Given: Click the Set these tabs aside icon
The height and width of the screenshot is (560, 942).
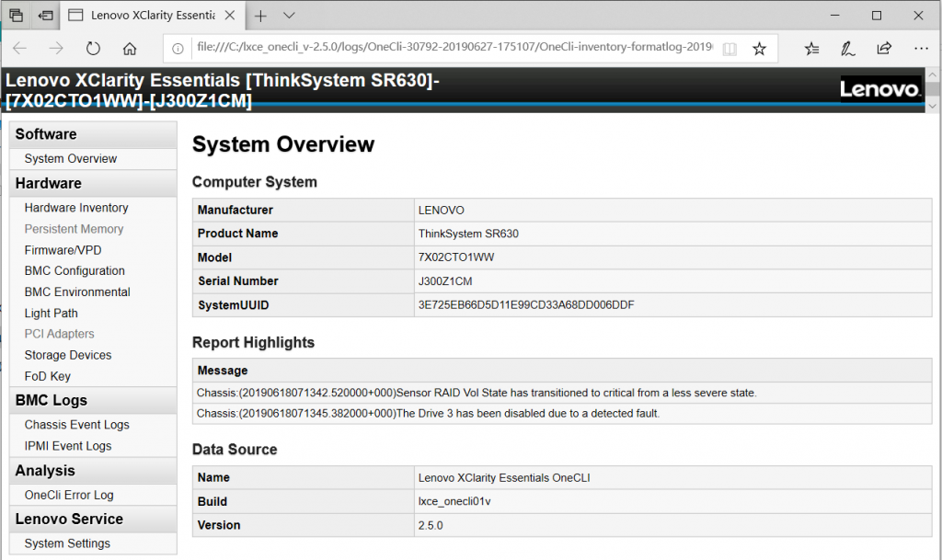Looking at the screenshot, I should coord(45,16).
